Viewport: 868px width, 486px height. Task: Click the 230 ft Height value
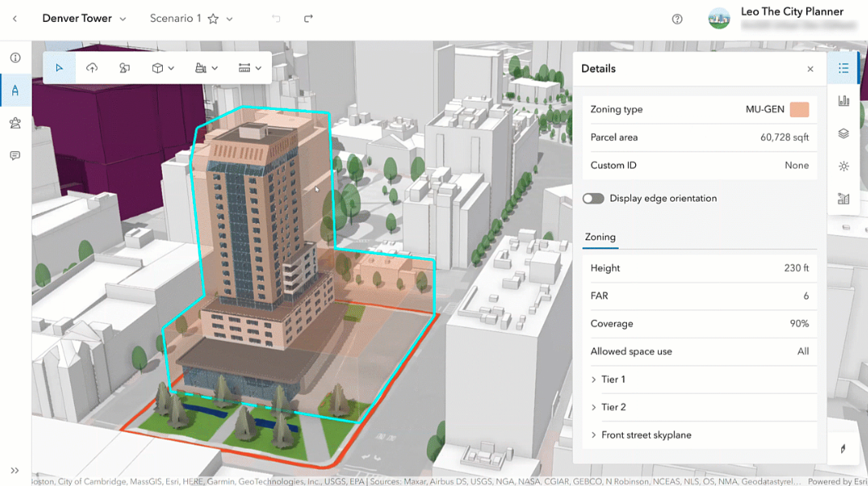pos(796,268)
